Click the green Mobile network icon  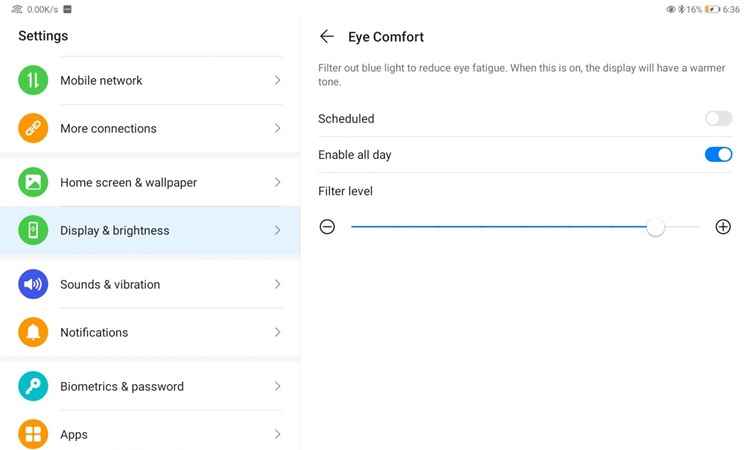(33, 80)
